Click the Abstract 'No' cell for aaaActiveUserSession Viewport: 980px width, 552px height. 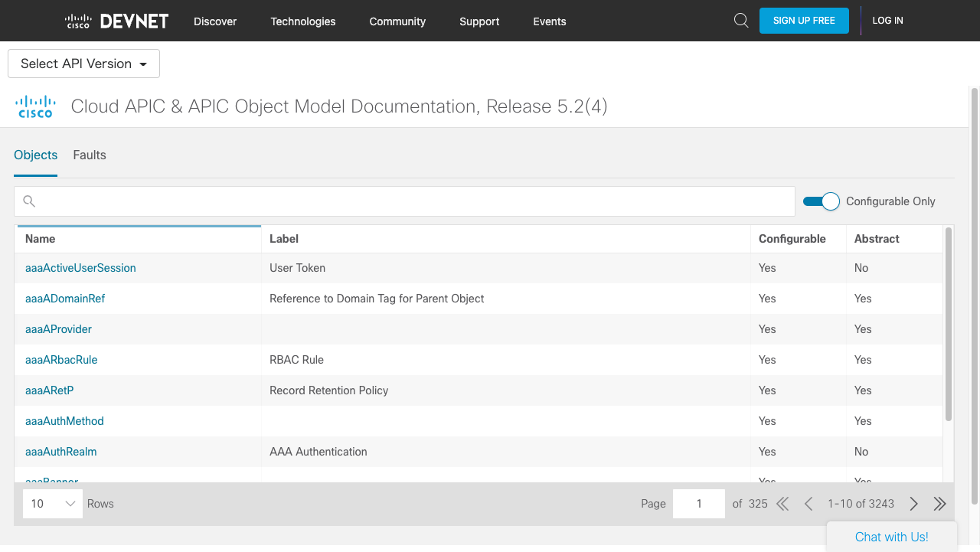[x=861, y=268]
